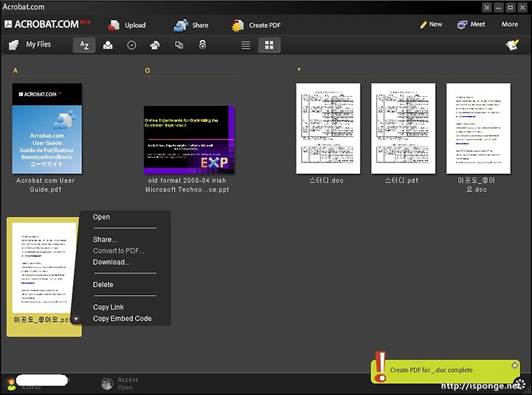Select Copy Embed Code menu entry
This screenshot has height=395, width=532.
(x=122, y=319)
